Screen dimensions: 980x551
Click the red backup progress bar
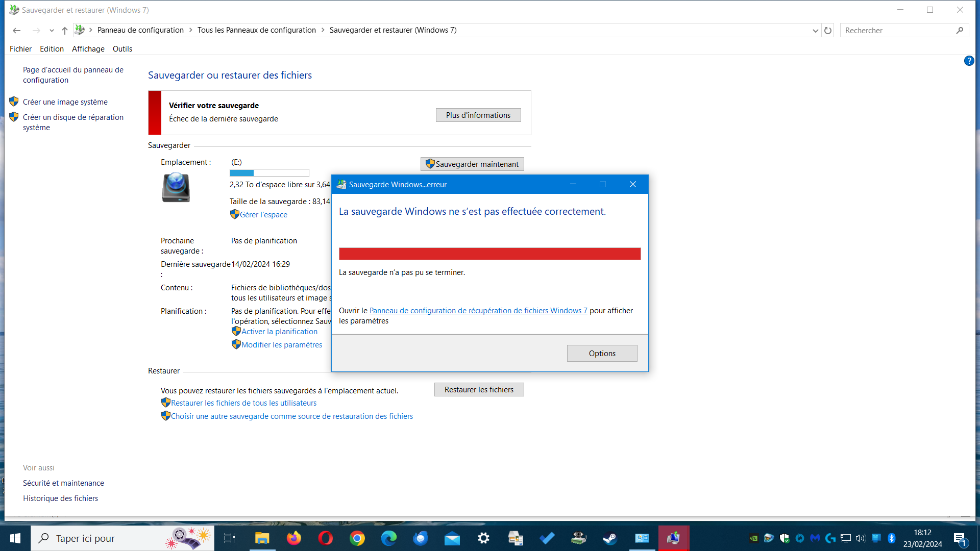[489, 254]
